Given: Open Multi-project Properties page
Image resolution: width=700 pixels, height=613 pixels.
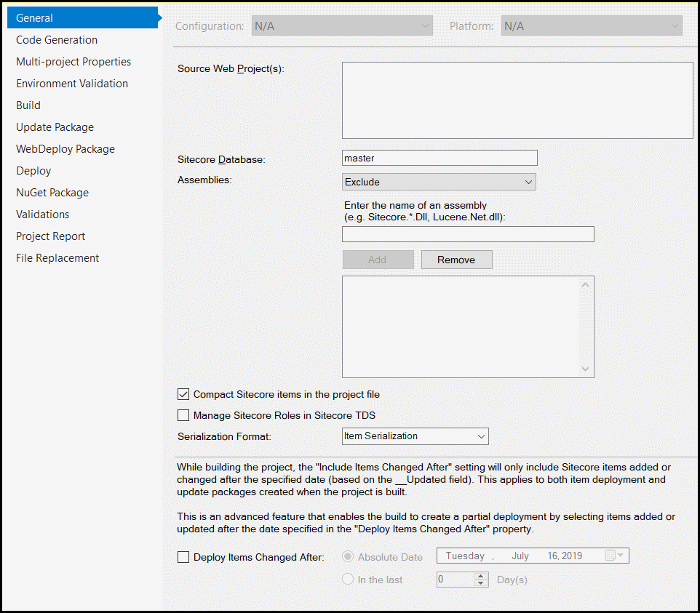Looking at the screenshot, I should coord(73,62).
